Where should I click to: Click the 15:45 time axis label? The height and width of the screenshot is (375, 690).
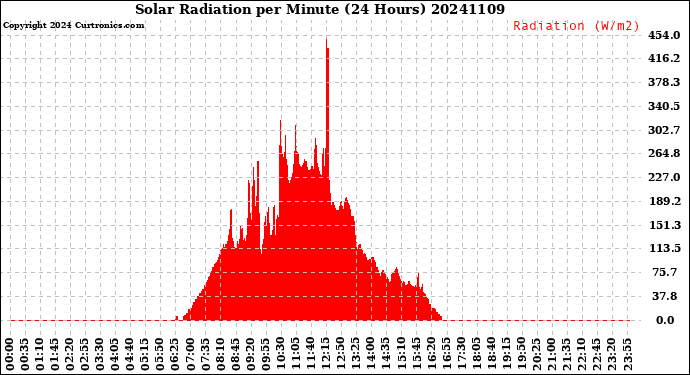[415, 355]
